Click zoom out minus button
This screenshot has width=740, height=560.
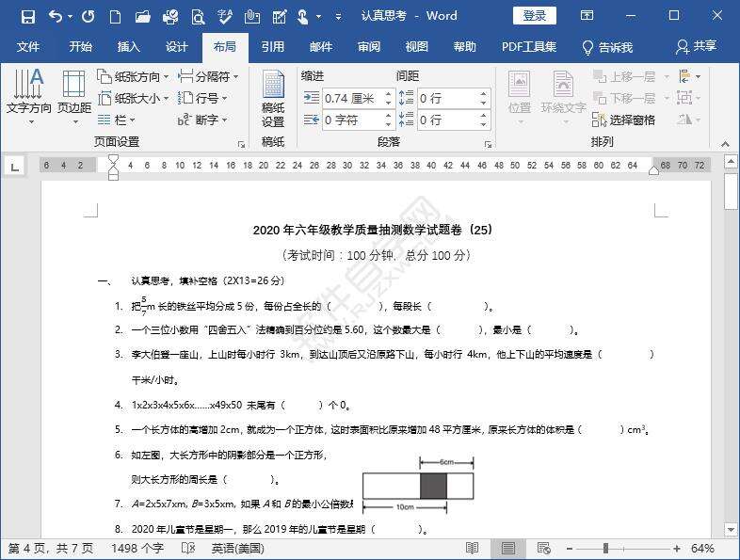pyautogui.click(x=570, y=549)
